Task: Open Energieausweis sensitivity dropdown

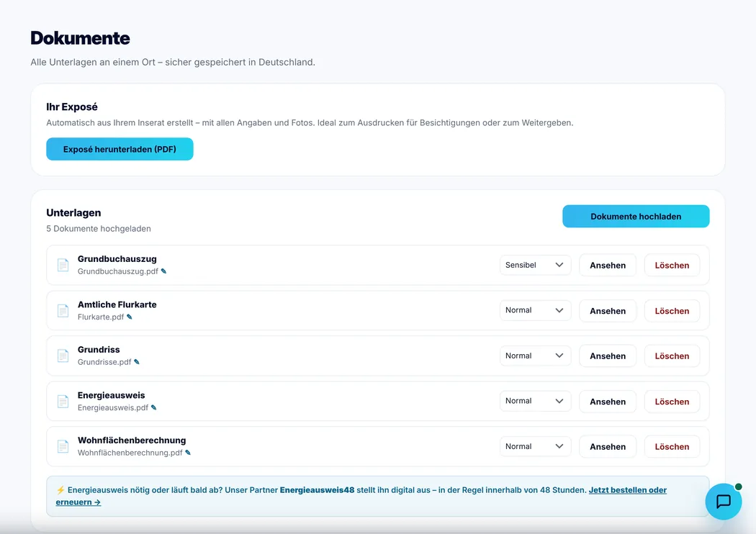Action: [535, 401]
